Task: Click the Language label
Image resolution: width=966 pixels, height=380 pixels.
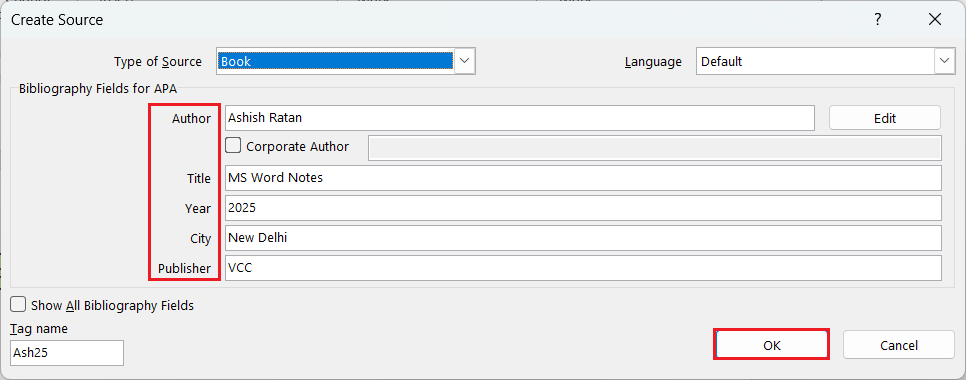Action: click(653, 62)
